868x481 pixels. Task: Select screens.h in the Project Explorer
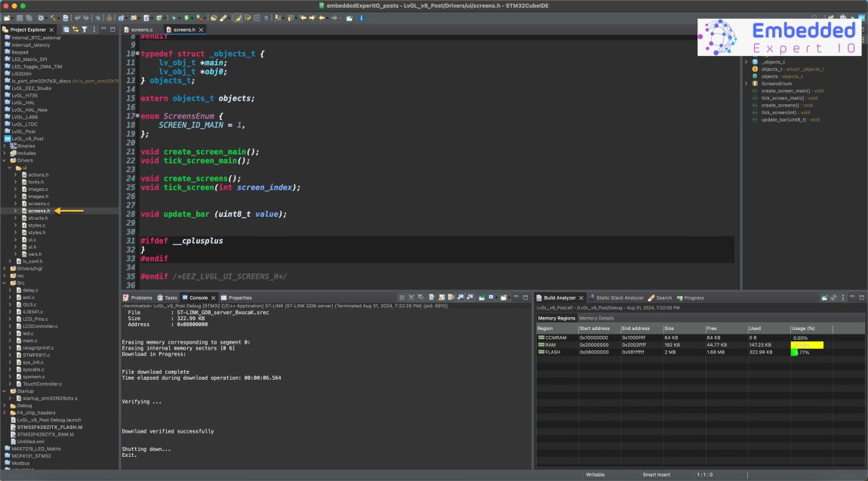click(38, 211)
